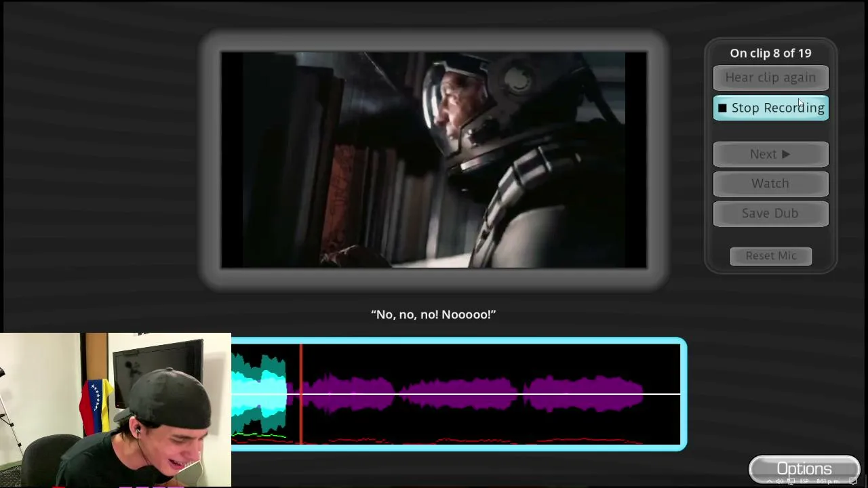868x488 pixels.
Task: Go to the Next clip
Action: pos(770,155)
